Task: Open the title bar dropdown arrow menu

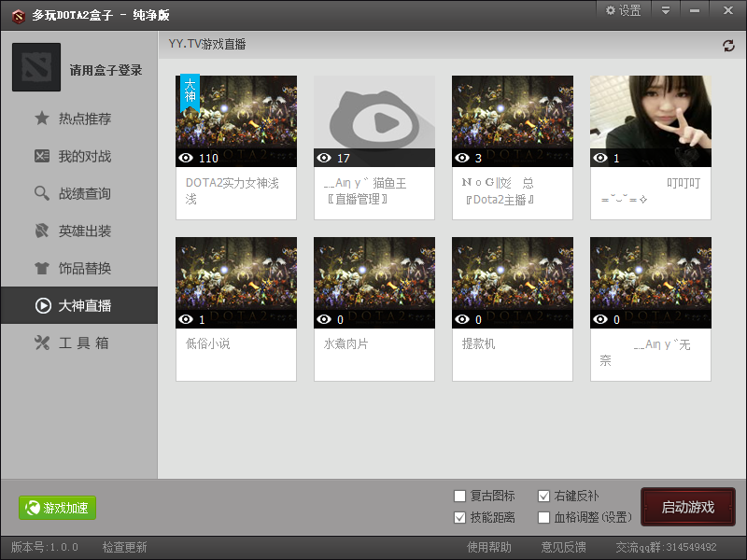Action: [666, 10]
